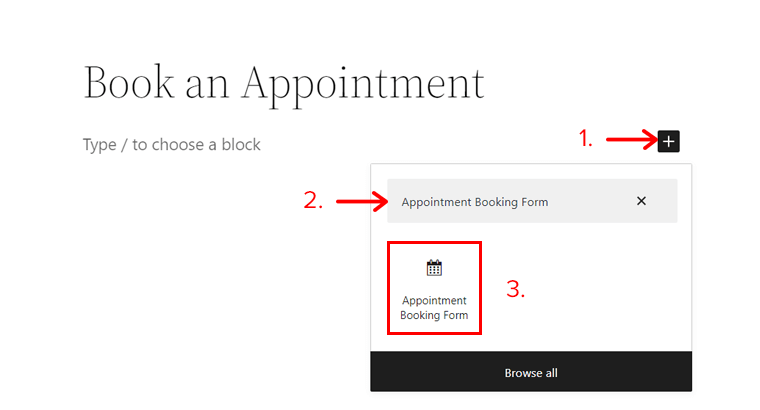Open the Browse all blocks bar
760x410 pixels.
coord(531,372)
